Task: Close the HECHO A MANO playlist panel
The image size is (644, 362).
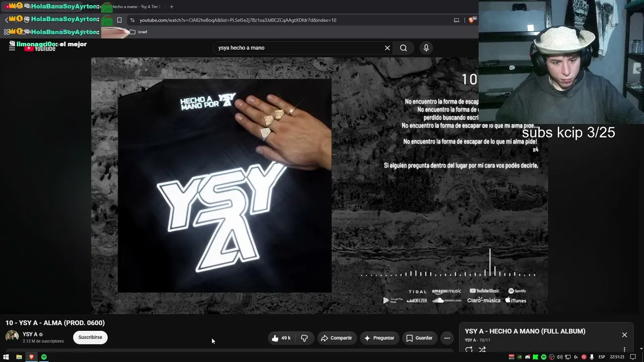Action: (x=624, y=335)
